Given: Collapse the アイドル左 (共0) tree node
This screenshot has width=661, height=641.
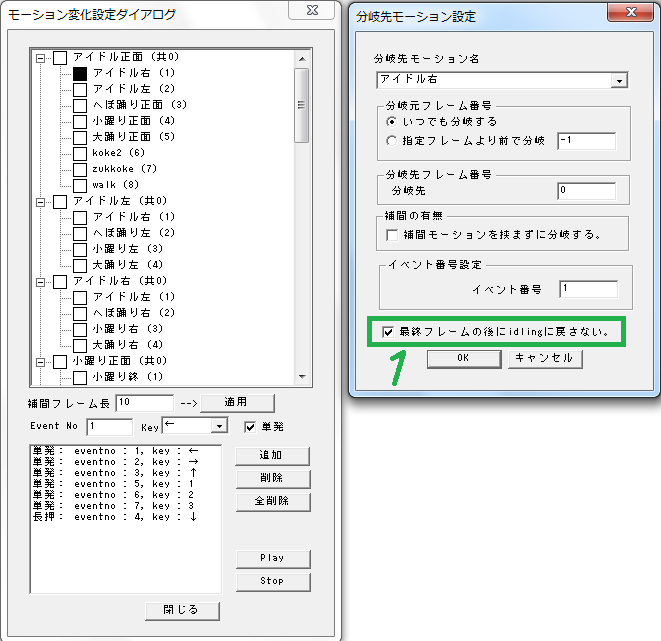Looking at the screenshot, I should (x=41, y=201).
